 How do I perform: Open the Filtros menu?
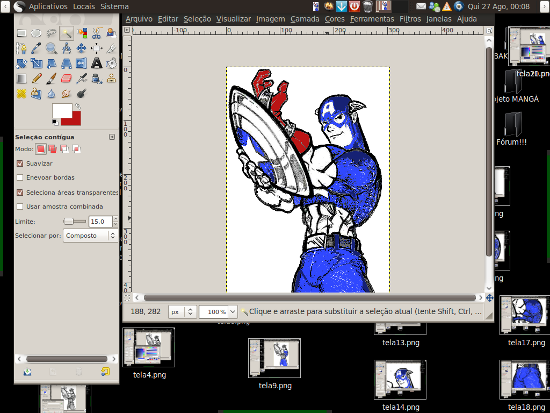(x=410, y=19)
